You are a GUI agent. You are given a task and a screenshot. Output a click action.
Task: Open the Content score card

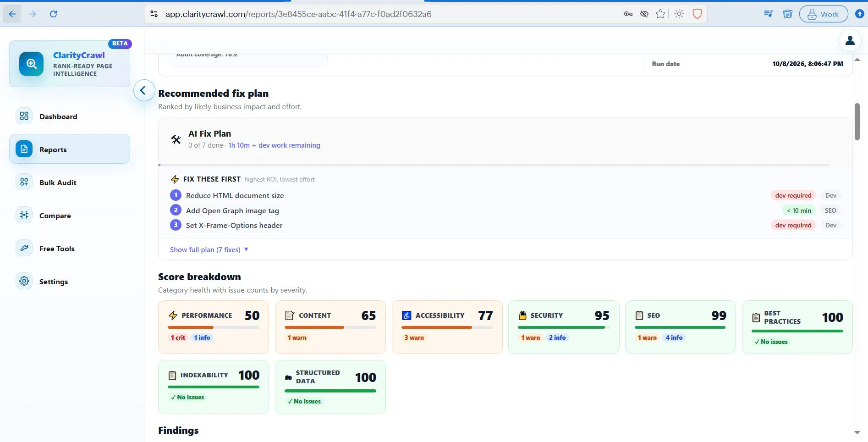[x=330, y=327]
